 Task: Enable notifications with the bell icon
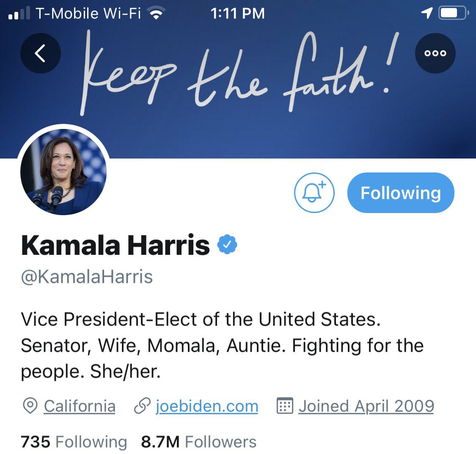[x=314, y=193]
